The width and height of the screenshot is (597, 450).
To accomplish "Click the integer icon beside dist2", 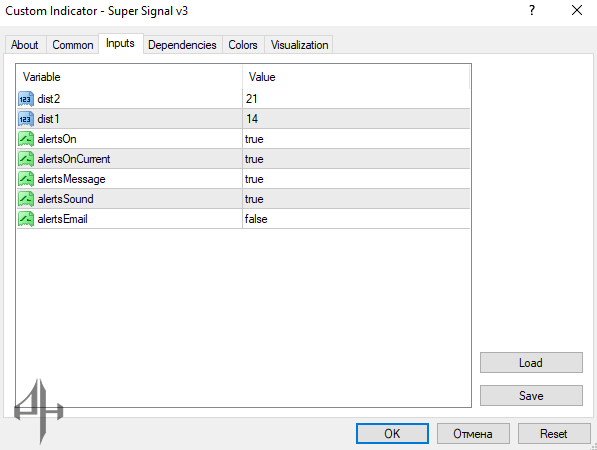I will tap(26, 99).
